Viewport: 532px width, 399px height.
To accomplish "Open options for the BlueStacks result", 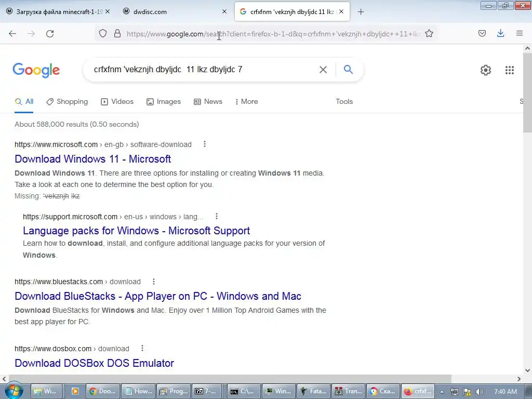I will point(154,282).
